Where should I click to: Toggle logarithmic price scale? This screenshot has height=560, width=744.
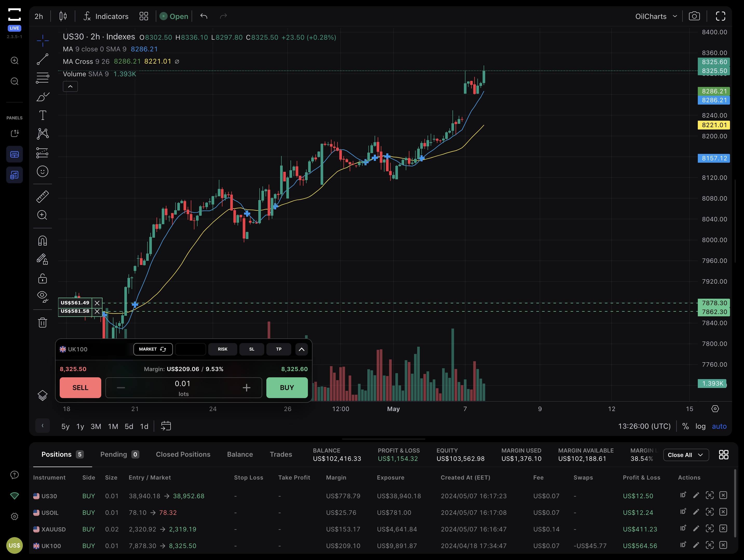(x=701, y=426)
